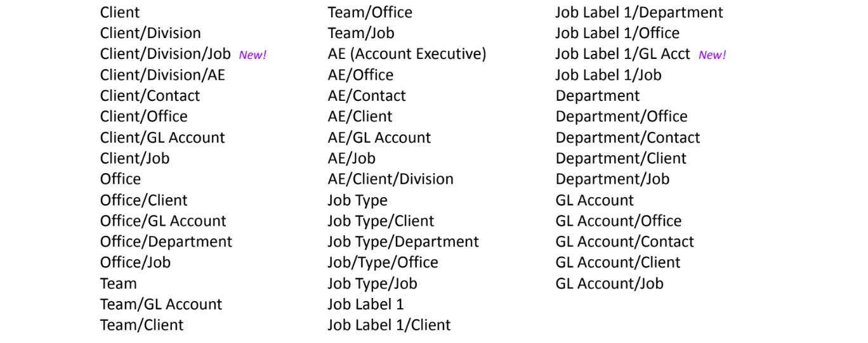Select the Team/Office entry
The height and width of the screenshot is (343, 868).
370,13
